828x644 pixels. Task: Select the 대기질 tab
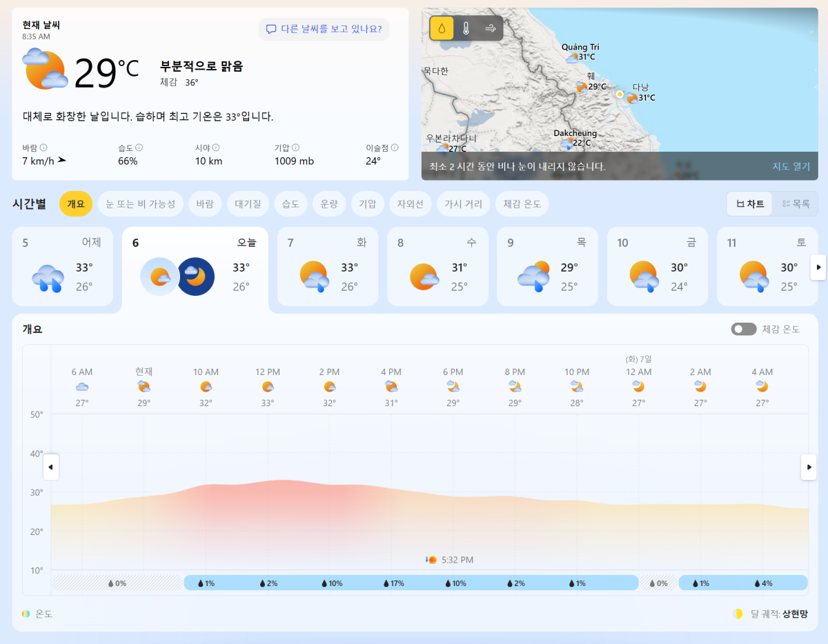246,204
